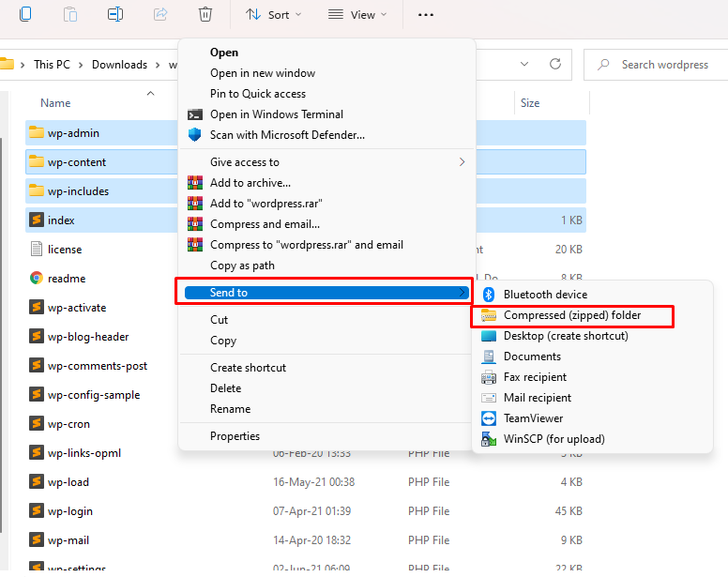This screenshot has height=577, width=728.
Task: Send to WinSCP (for upload)
Action: 592,439
